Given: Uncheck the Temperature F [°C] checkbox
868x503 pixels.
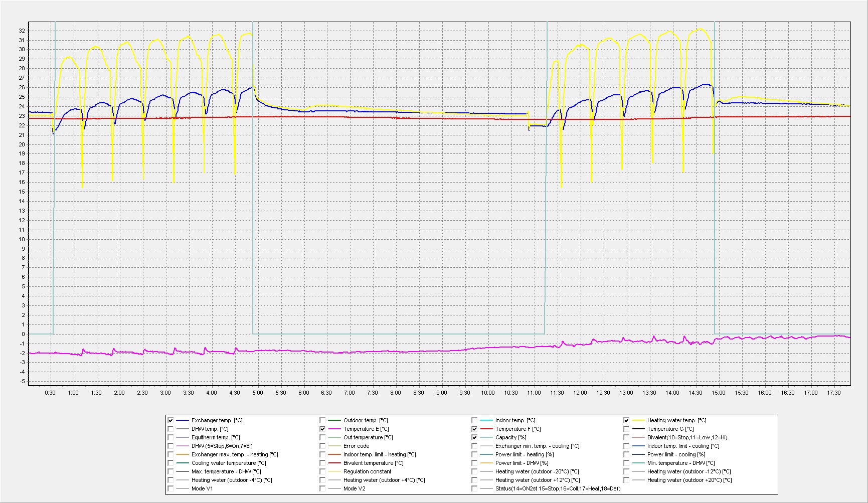Looking at the screenshot, I should click(x=474, y=429).
